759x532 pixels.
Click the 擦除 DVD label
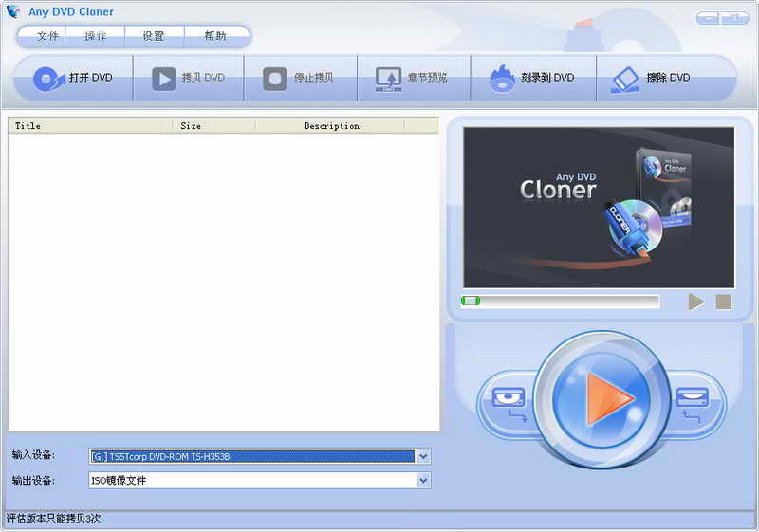click(x=668, y=78)
